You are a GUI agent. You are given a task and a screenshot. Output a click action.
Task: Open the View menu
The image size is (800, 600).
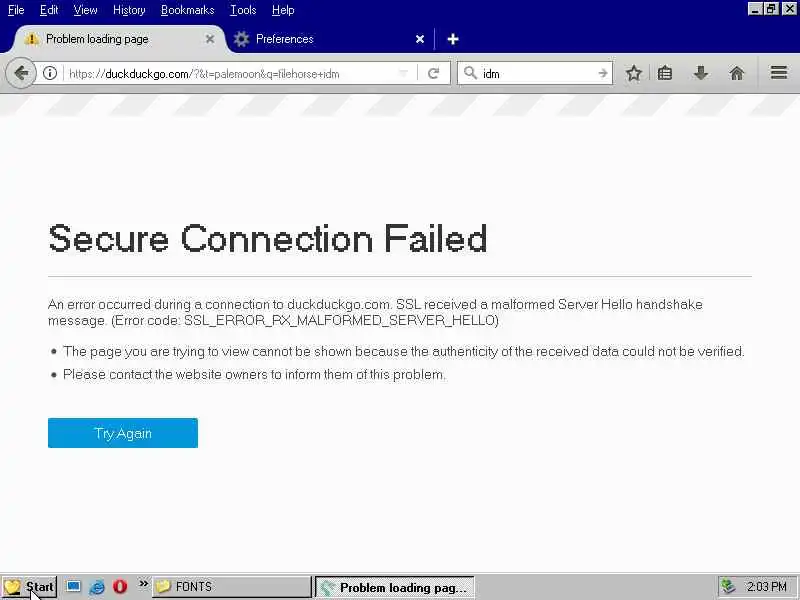(x=85, y=10)
